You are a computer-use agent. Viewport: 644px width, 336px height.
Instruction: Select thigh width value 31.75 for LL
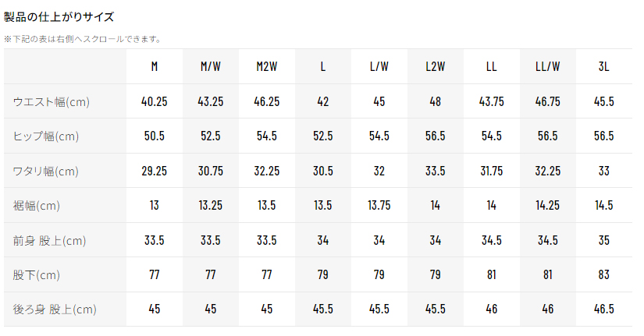tap(492, 172)
